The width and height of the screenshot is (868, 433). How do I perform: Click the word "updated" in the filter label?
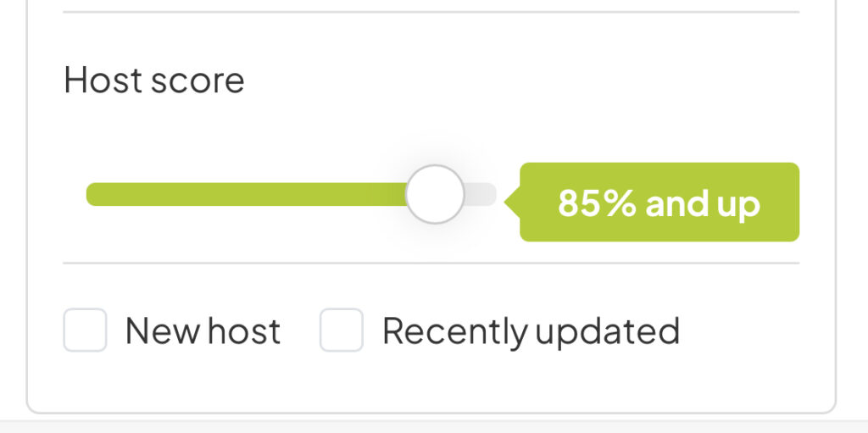(607, 332)
